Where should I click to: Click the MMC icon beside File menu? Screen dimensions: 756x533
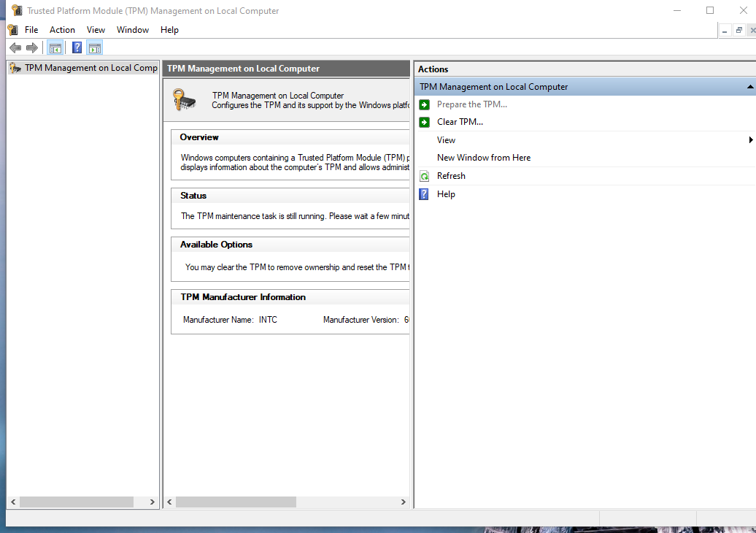[x=13, y=30]
